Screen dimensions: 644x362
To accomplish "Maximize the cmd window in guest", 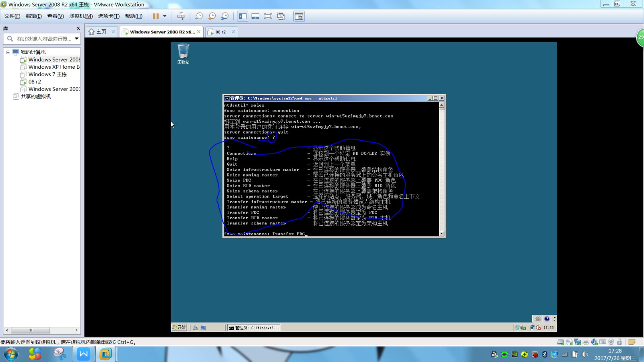I will tap(436, 98).
